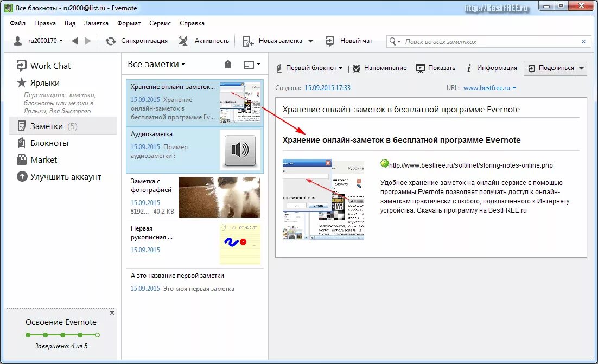This screenshot has height=364, width=598.
Task: Click the Завершено: 4 из 5 text
Action: click(61, 346)
